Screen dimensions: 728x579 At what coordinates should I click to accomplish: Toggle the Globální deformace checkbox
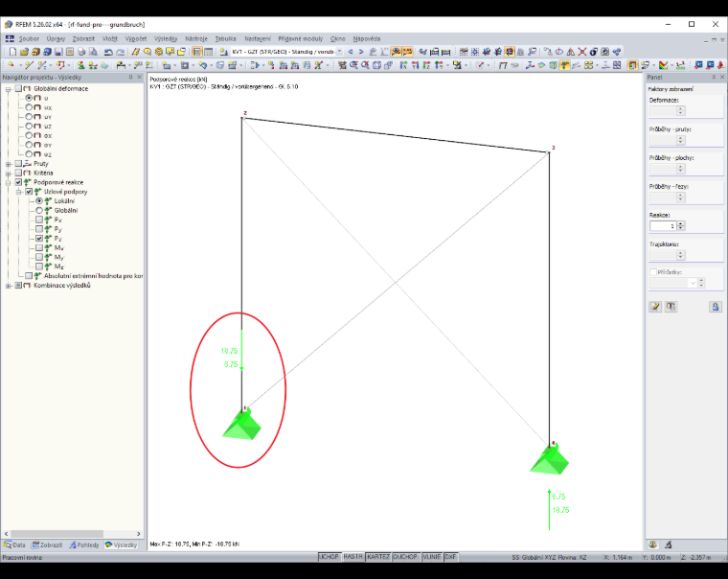[18, 88]
